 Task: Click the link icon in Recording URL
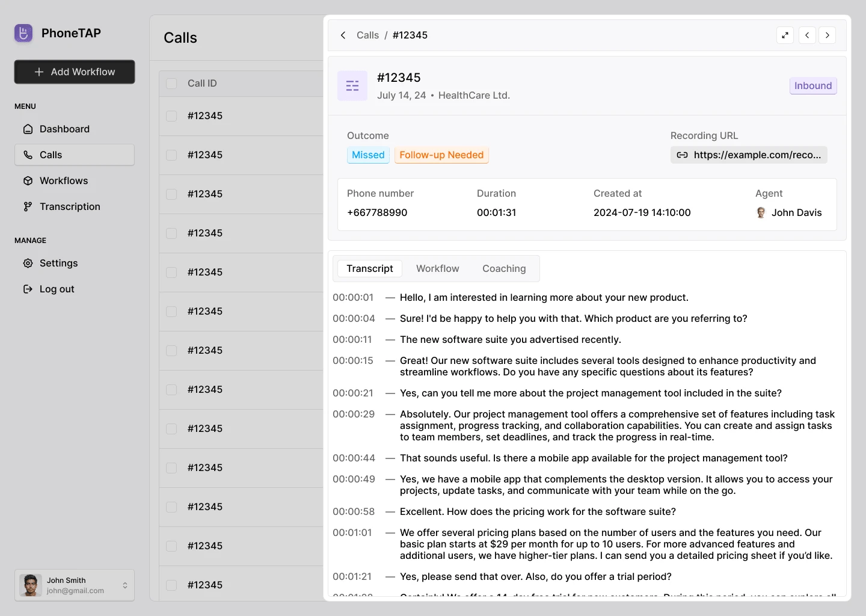click(x=682, y=155)
